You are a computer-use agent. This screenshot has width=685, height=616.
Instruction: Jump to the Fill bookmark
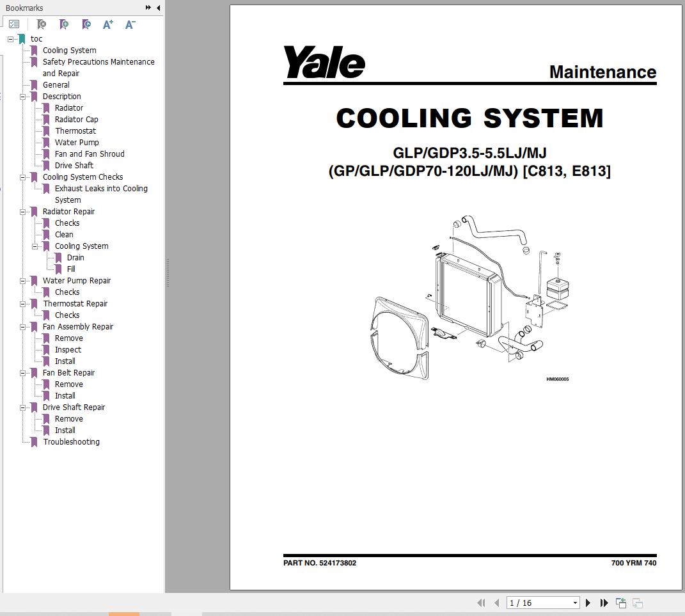[71, 269]
